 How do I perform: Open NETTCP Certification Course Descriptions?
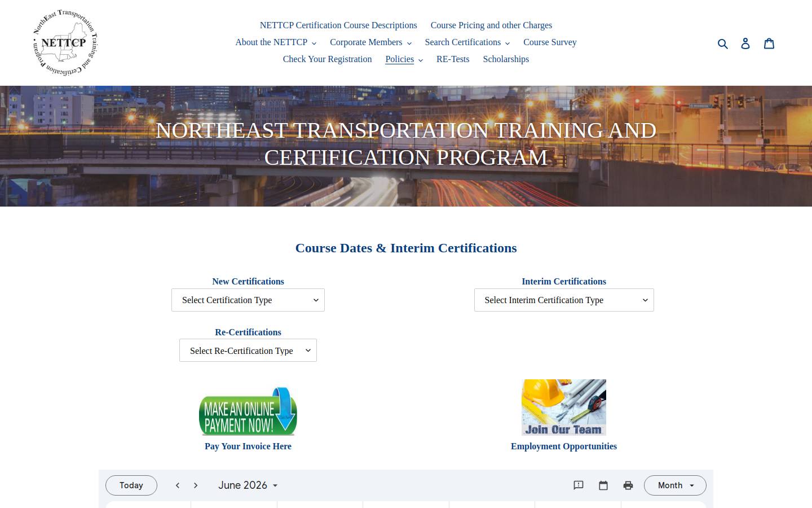[338, 25]
